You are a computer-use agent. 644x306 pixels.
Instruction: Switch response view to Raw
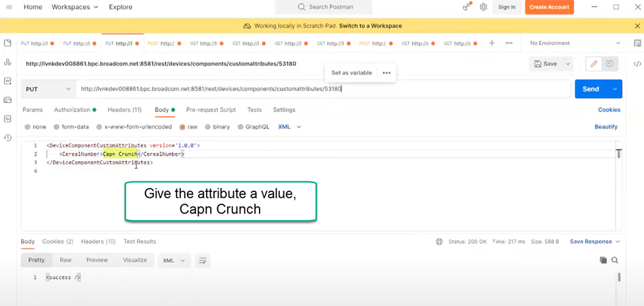point(65,260)
